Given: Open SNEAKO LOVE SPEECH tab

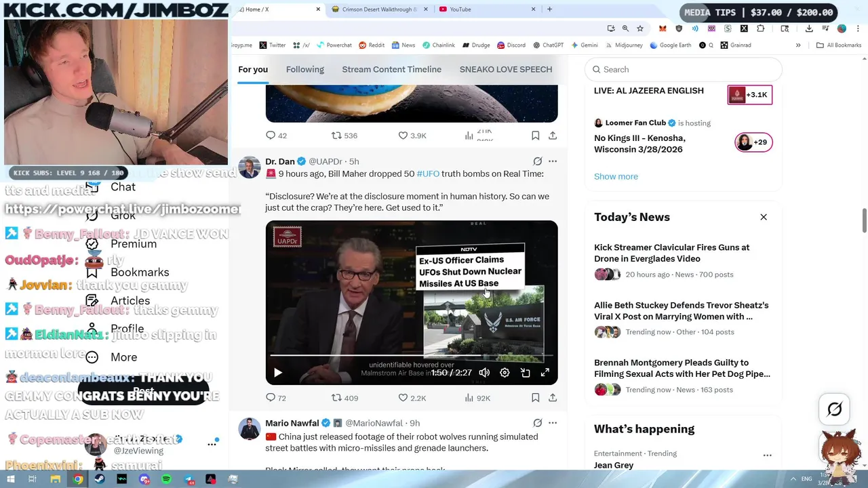Looking at the screenshot, I should click(506, 69).
